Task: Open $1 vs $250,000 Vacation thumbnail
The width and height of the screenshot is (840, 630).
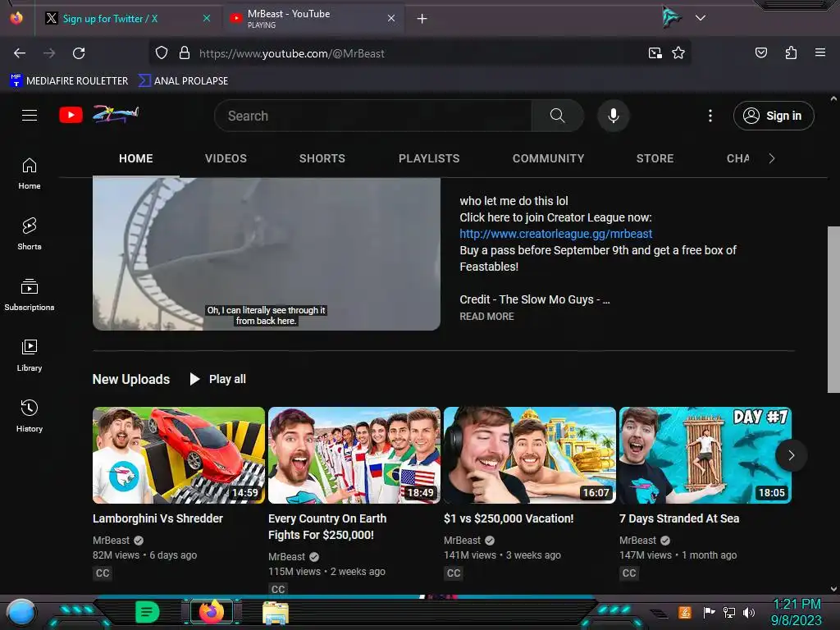Action: 530,455
